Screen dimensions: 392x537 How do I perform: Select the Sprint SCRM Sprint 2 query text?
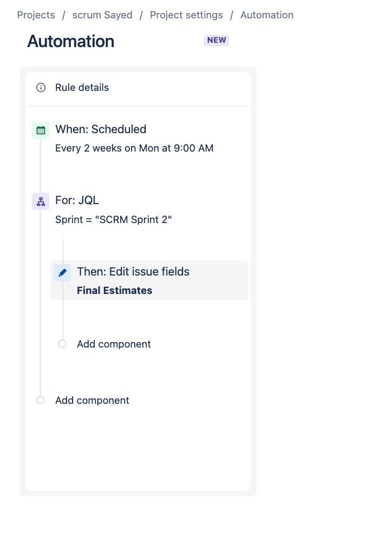pos(113,219)
